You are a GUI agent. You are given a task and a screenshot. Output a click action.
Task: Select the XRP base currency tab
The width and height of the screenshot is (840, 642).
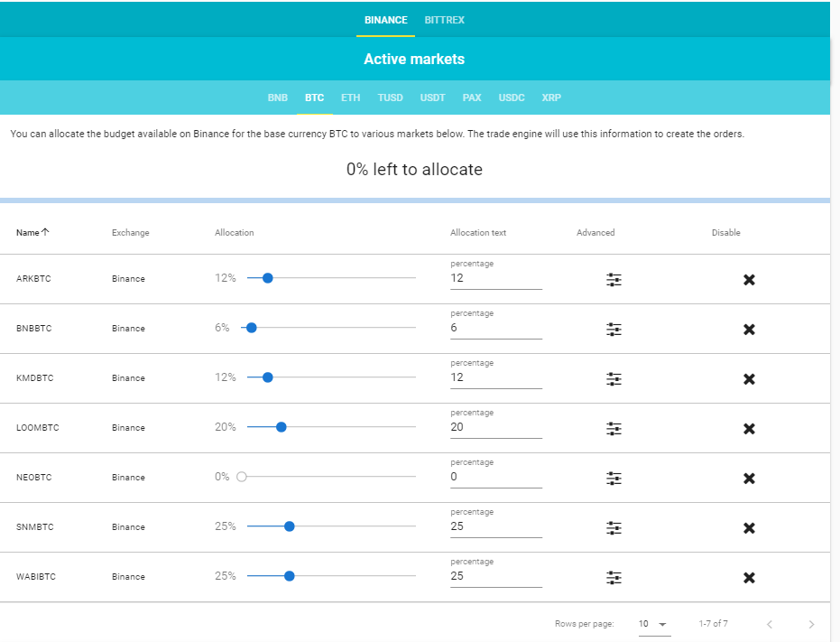[551, 98]
